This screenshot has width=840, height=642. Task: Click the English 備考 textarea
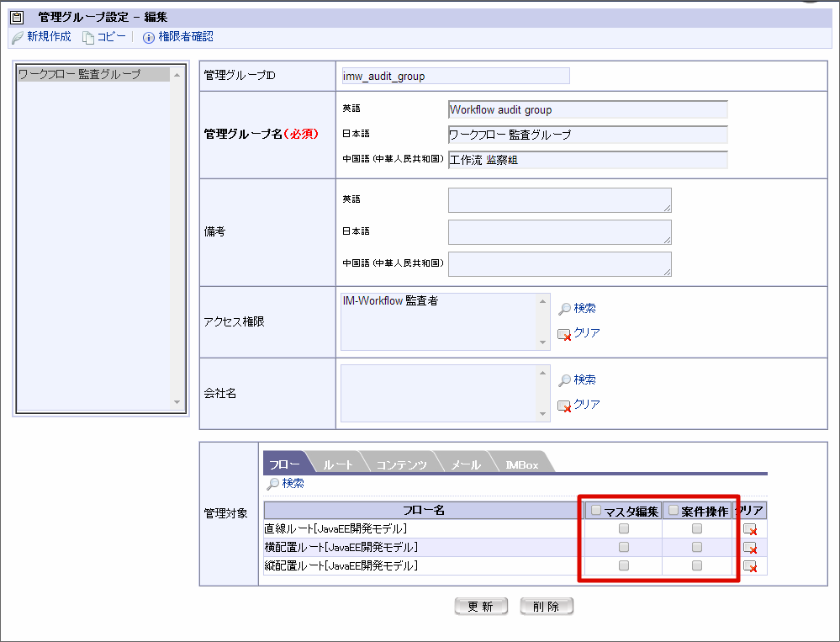pos(560,200)
